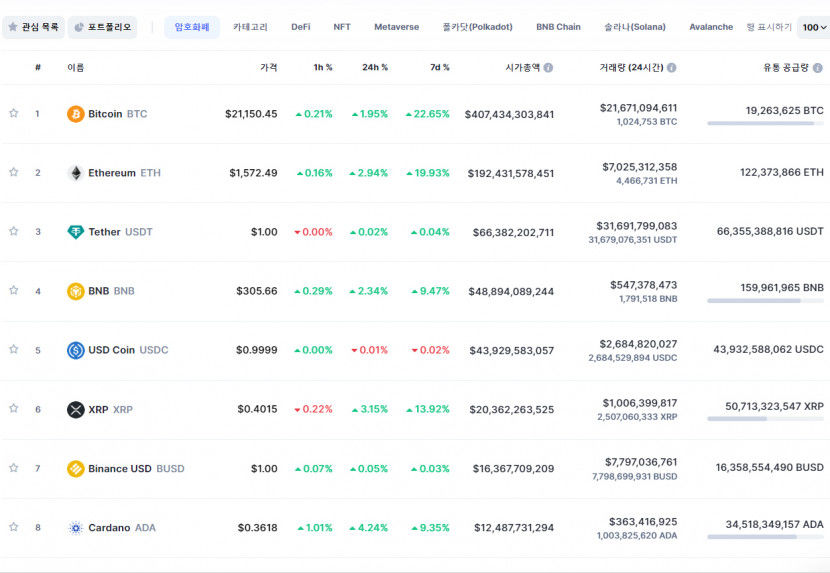The width and height of the screenshot is (830, 573).
Task: Select the 암호화폐 tab
Action: tap(192, 27)
